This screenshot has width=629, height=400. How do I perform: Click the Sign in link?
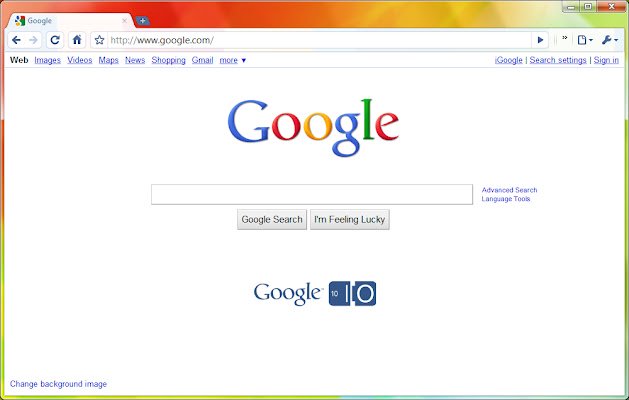pyautogui.click(x=606, y=60)
